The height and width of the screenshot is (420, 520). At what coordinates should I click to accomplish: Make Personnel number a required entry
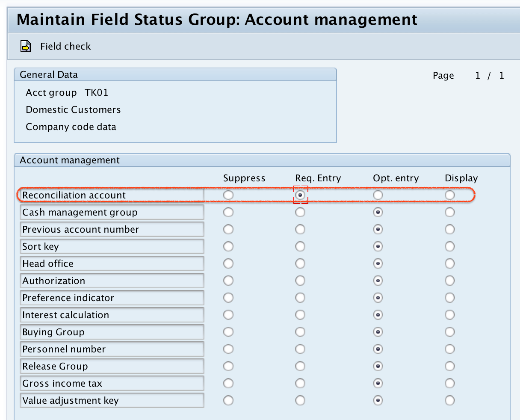300,349
